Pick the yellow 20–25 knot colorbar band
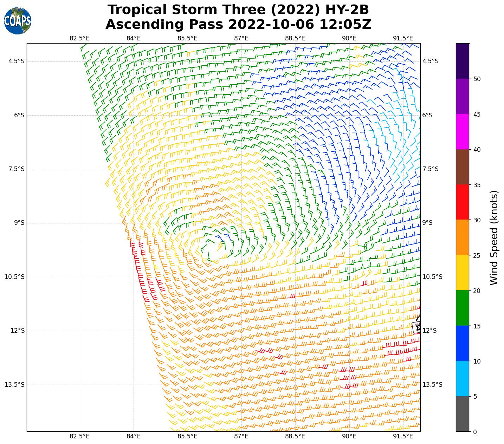This screenshot has width=504, height=444. pos(462,273)
